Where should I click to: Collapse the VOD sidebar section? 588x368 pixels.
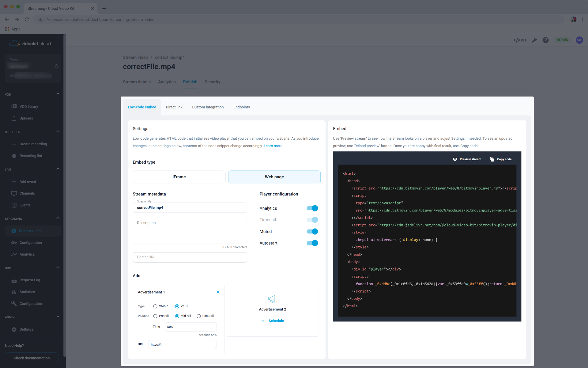point(58,94)
